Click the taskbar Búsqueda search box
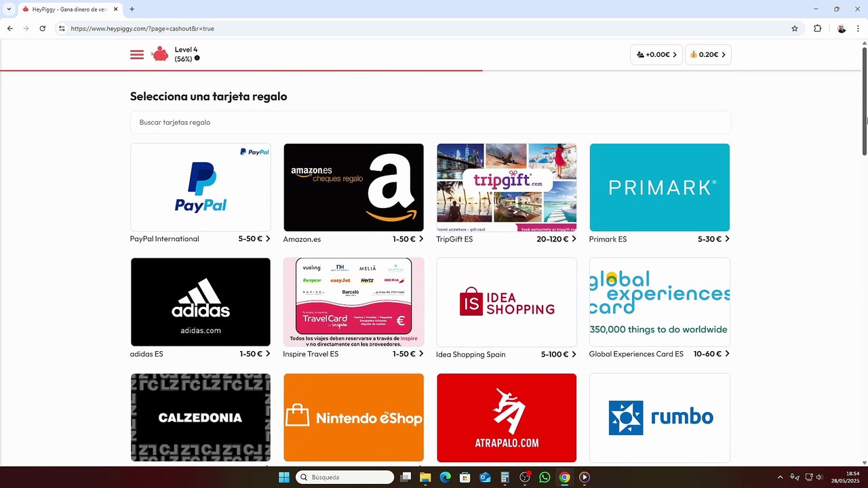868x488 pixels. (345, 477)
